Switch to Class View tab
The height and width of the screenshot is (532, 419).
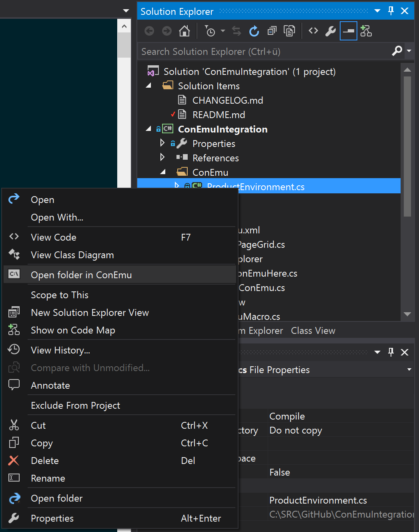(x=313, y=331)
